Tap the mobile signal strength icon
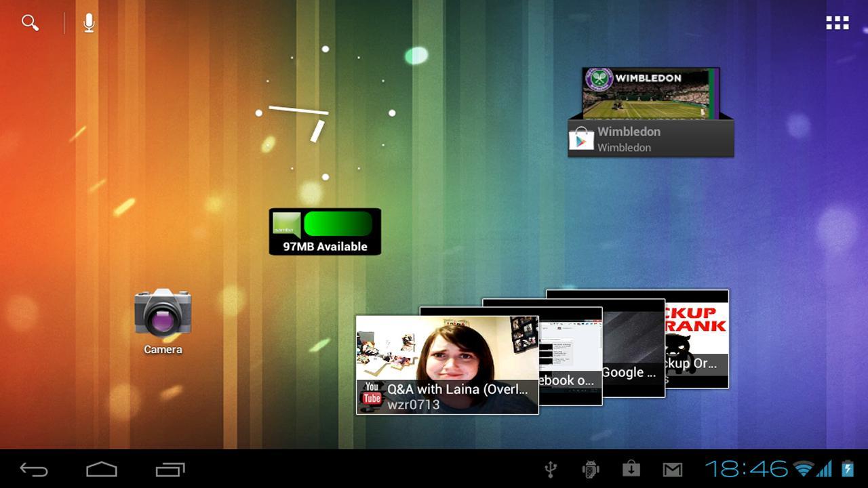This screenshot has width=868, height=488. (x=825, y=468)
